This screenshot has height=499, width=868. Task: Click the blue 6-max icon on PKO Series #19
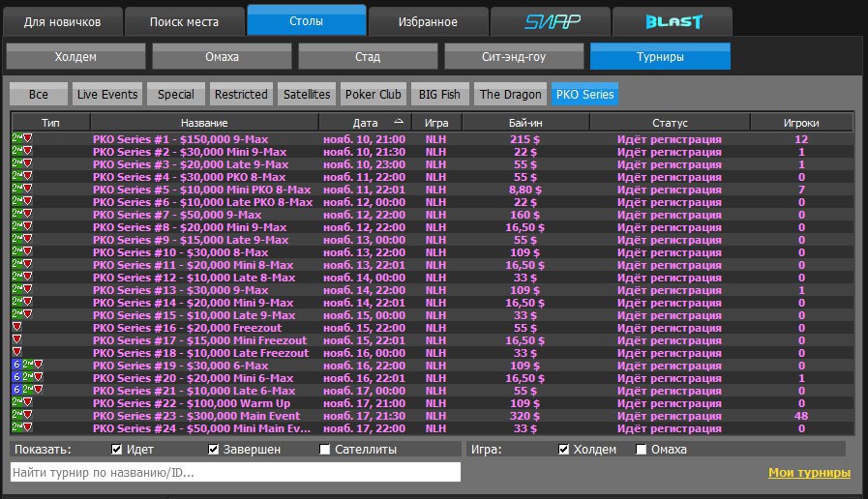(x=15, y=366)
